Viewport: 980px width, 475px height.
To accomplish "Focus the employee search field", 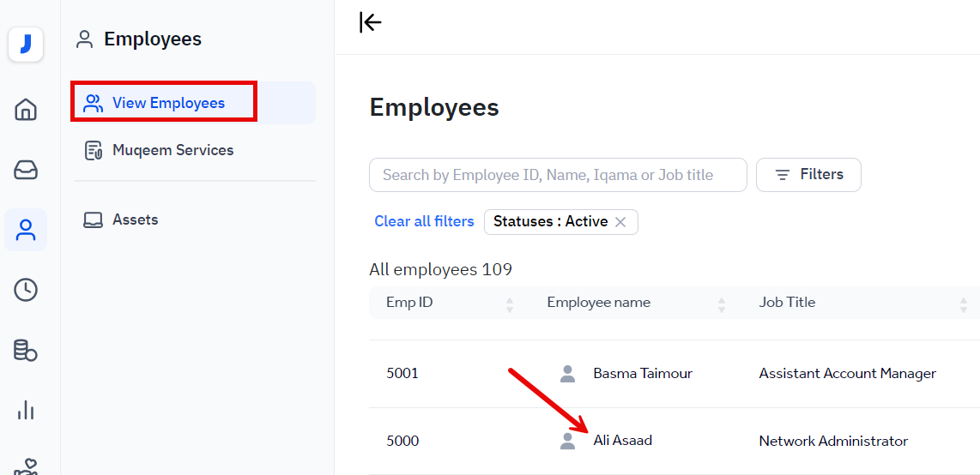I will pyautogui.click(x=558, y=175).
